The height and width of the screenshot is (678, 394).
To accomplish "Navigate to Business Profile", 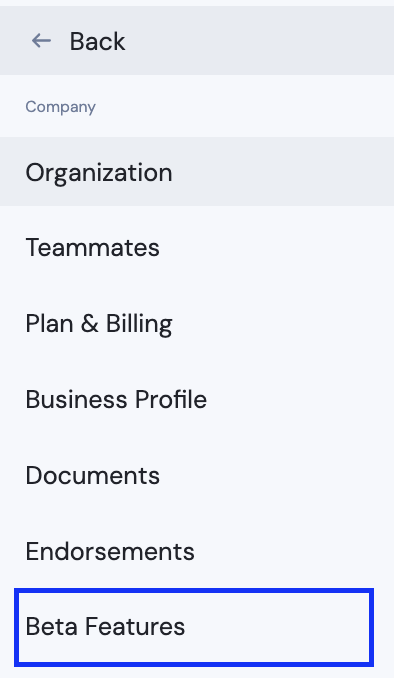I will (x=197, y=399).
